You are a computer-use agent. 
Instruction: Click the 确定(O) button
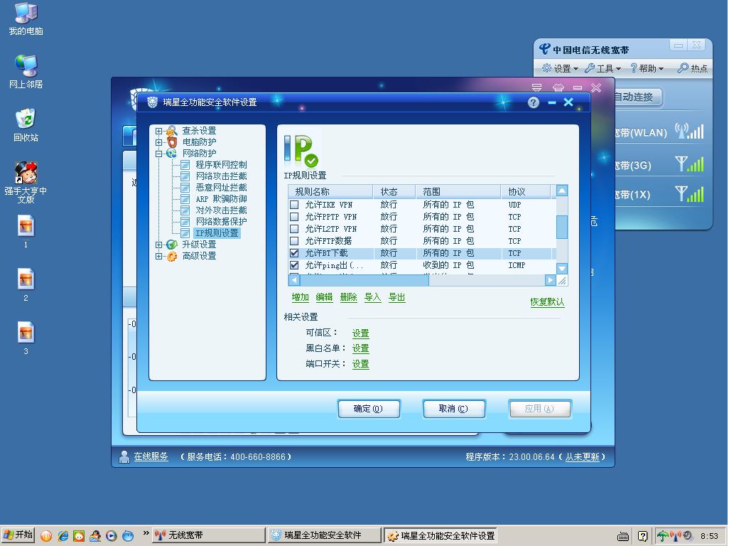coord(368,409)
